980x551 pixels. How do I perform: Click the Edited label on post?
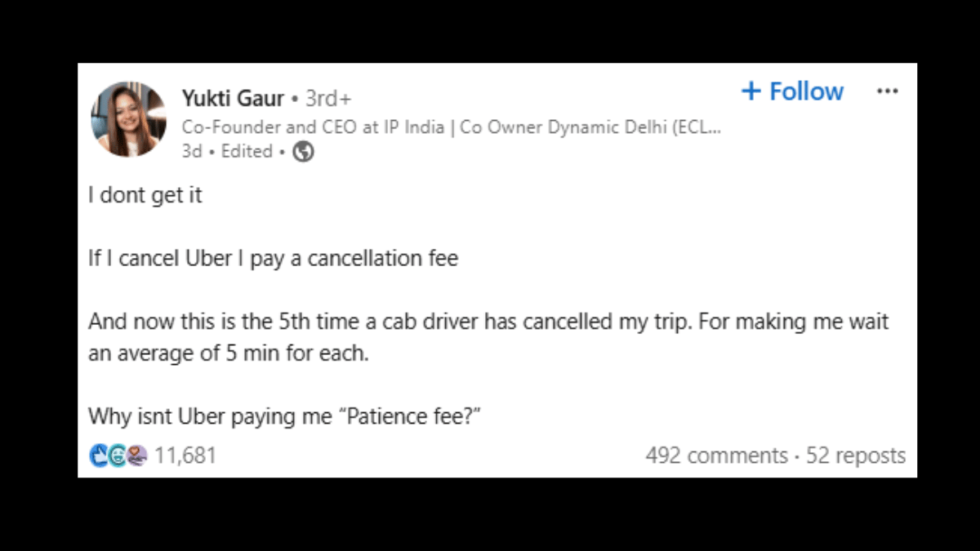point(247,152)
